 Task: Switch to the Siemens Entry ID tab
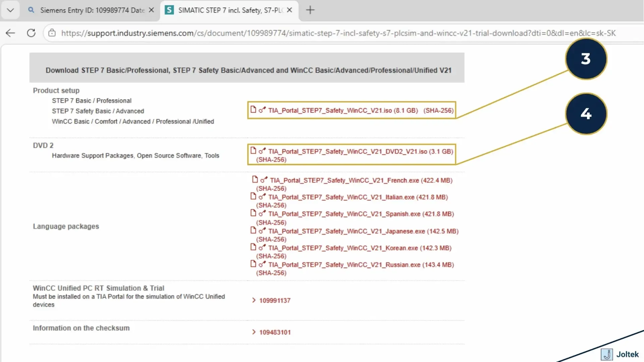pos(92,10)
